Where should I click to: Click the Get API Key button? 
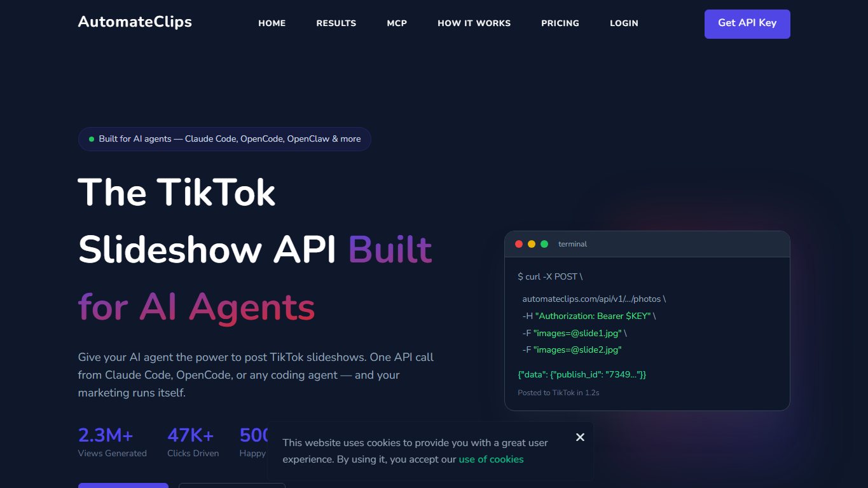[x=747, y=24]
